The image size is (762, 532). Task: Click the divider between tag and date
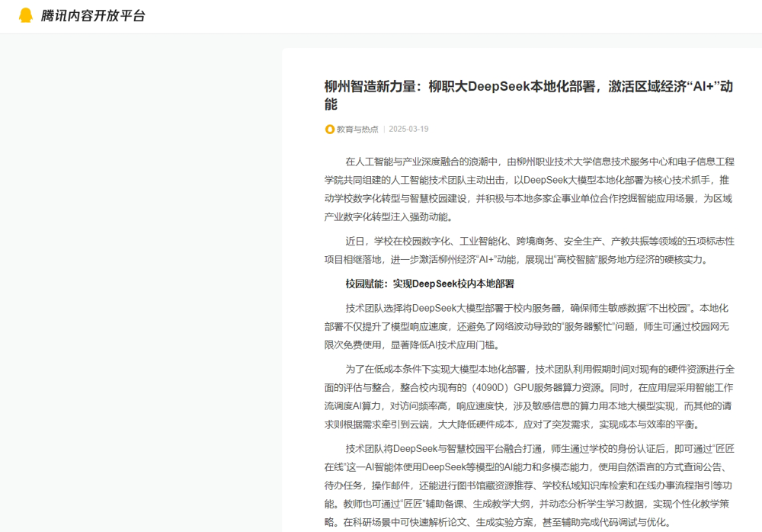point(385,129)
